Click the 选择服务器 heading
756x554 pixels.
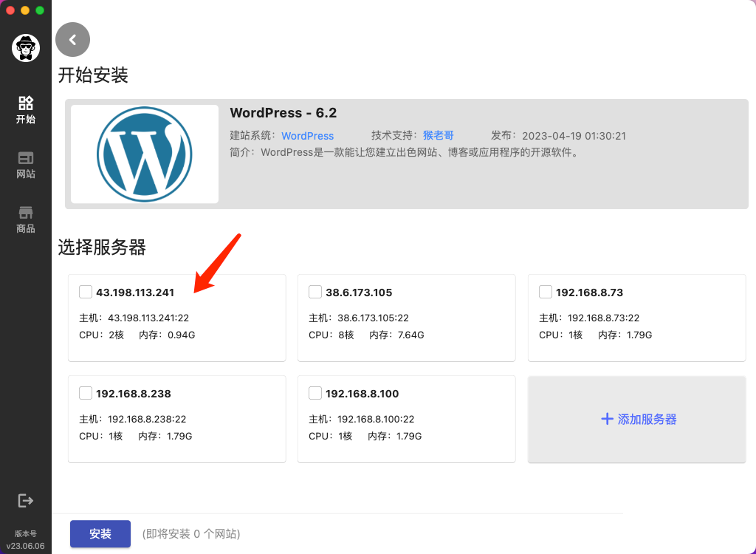point(102,247)
